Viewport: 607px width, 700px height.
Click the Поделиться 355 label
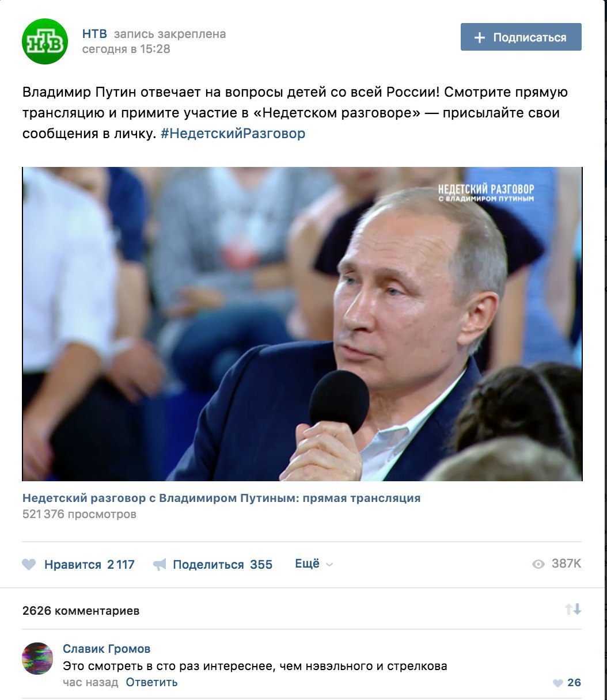223,565
